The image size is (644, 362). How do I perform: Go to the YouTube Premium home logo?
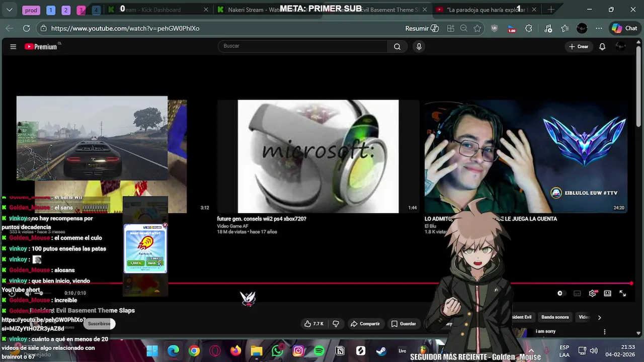[x=41, y=47]
